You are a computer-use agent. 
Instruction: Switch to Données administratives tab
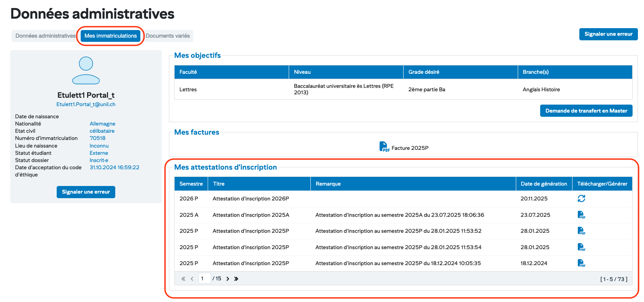pyautogui.click(x=45, y=36)
